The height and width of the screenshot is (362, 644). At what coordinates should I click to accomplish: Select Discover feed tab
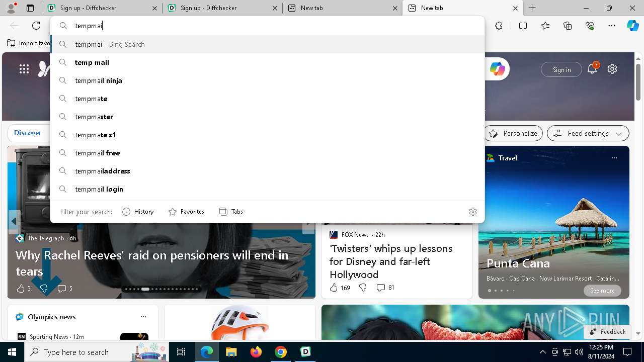point(28,133)
